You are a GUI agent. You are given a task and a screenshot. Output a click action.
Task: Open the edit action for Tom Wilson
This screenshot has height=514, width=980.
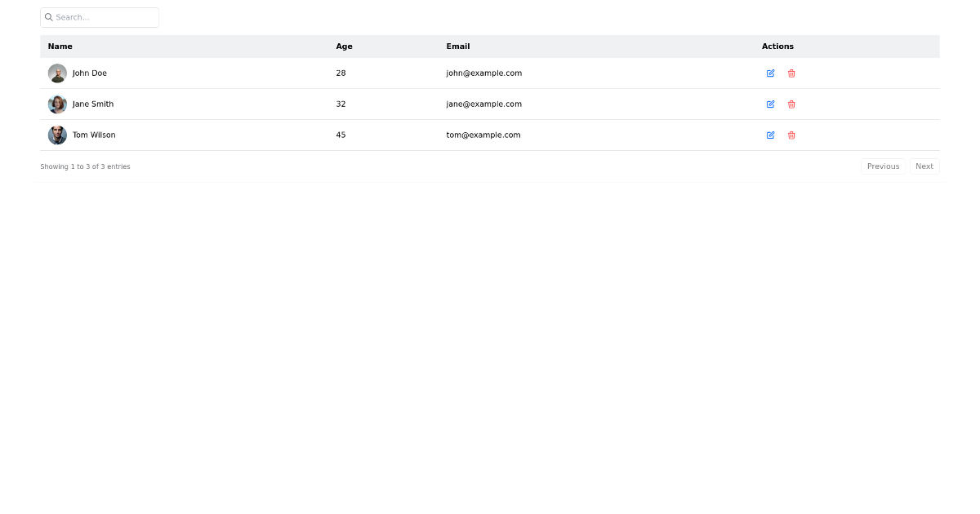770,135
